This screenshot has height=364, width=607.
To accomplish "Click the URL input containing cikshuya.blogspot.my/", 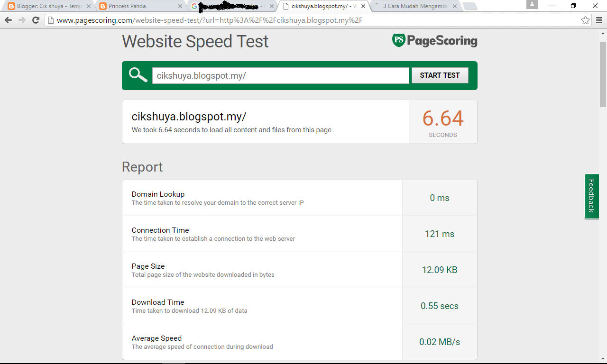I will pyautogui.click(x=280, y=75).
